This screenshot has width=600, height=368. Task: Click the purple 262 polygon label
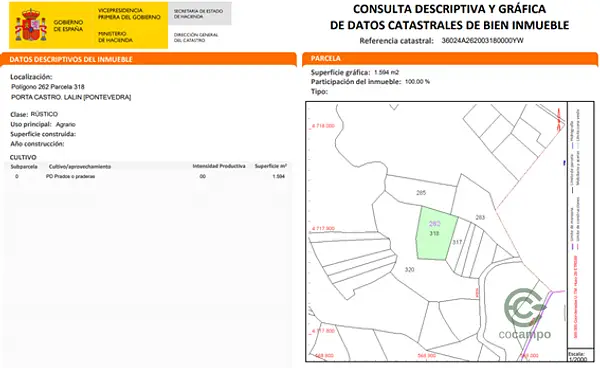(x=434, y=224)
